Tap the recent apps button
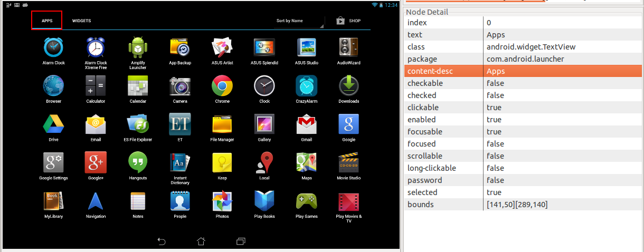This screenshot has width=644, height=252. [241, 241]
